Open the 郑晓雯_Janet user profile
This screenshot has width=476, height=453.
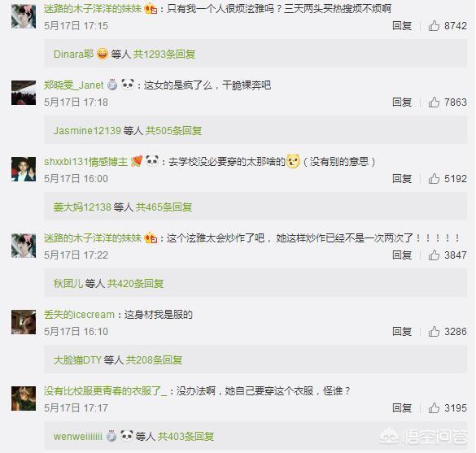point(74,85)
